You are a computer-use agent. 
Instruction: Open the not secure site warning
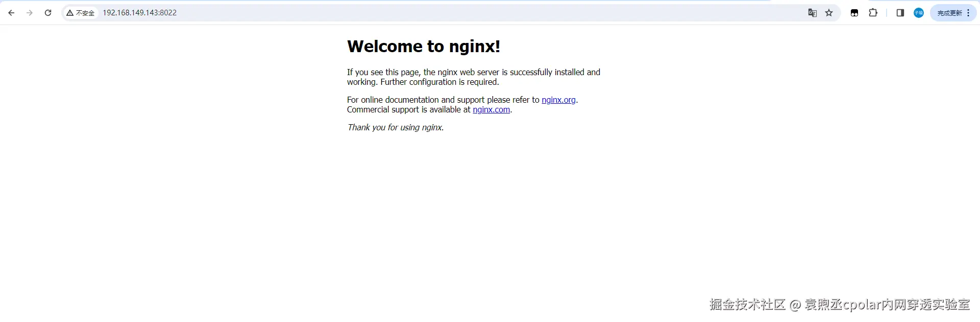click(x=81, y=13)
